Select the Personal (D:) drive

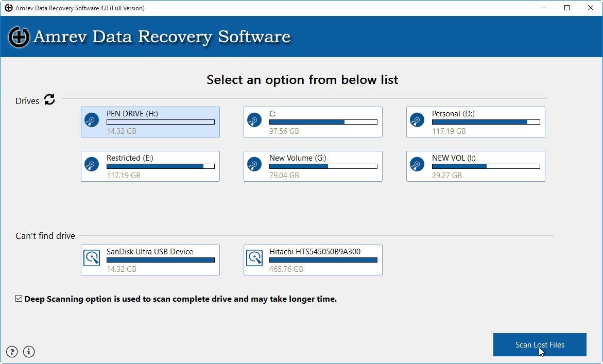point(475,122)
